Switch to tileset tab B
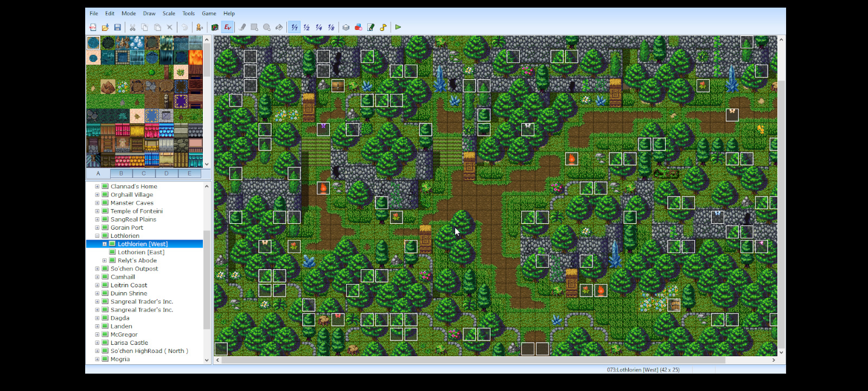This screenshot has height=391, width=868. click(121, 173)
